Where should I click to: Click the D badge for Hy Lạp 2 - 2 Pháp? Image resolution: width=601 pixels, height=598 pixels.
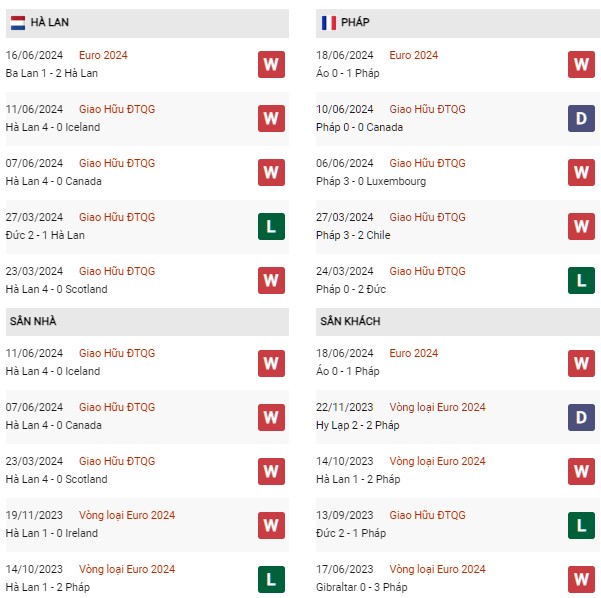[581, 417]
